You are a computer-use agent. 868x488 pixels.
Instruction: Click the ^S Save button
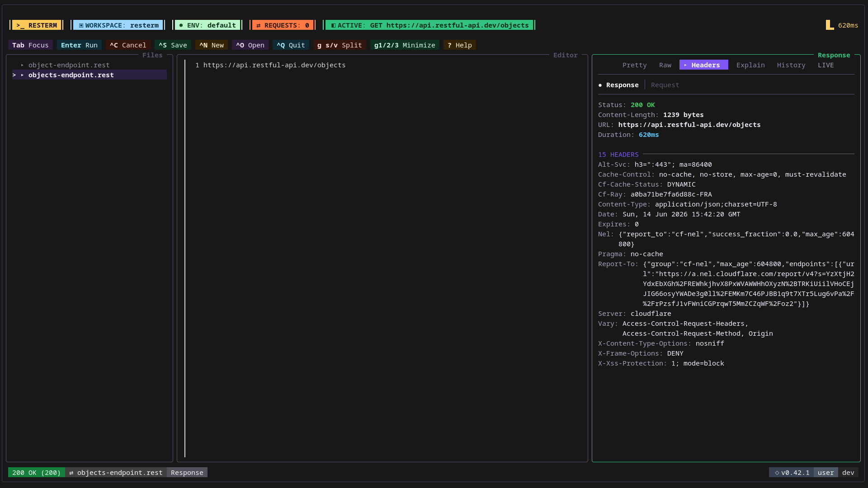pos(173,45)
